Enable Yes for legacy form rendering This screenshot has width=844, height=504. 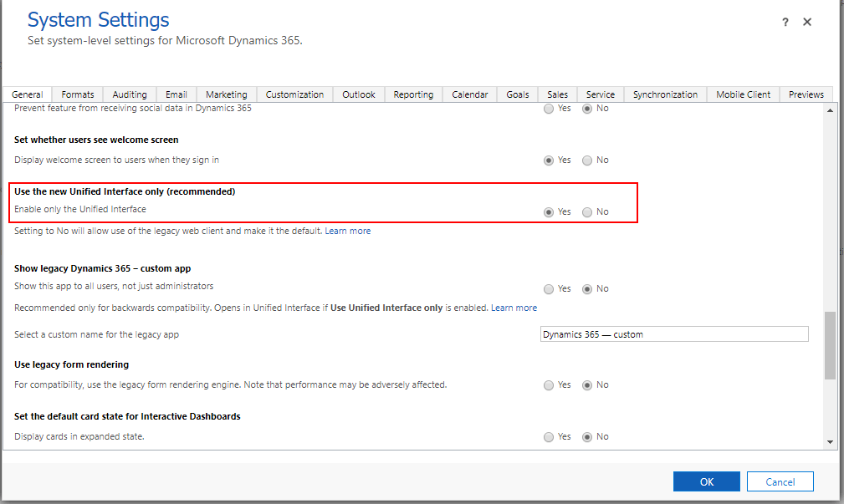pyautogui.click(x=549, y=385)
